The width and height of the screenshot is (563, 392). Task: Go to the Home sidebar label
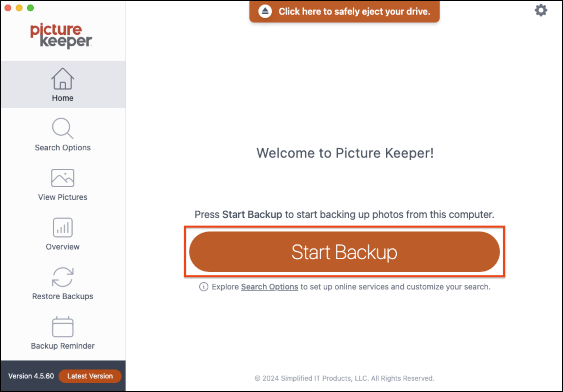point(62,98)
